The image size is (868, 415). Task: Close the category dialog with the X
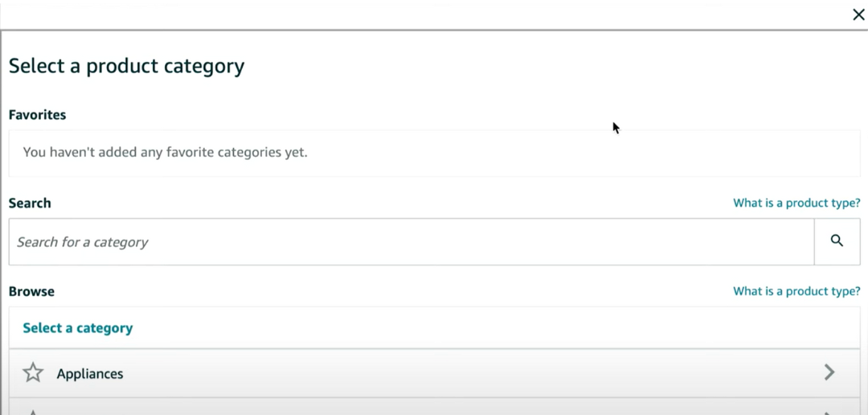pyautogui.click(x=858, y=14)
